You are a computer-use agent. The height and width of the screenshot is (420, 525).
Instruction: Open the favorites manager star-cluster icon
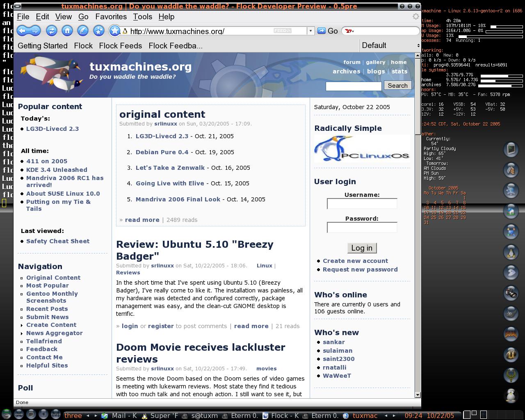(x=99, y=31)
